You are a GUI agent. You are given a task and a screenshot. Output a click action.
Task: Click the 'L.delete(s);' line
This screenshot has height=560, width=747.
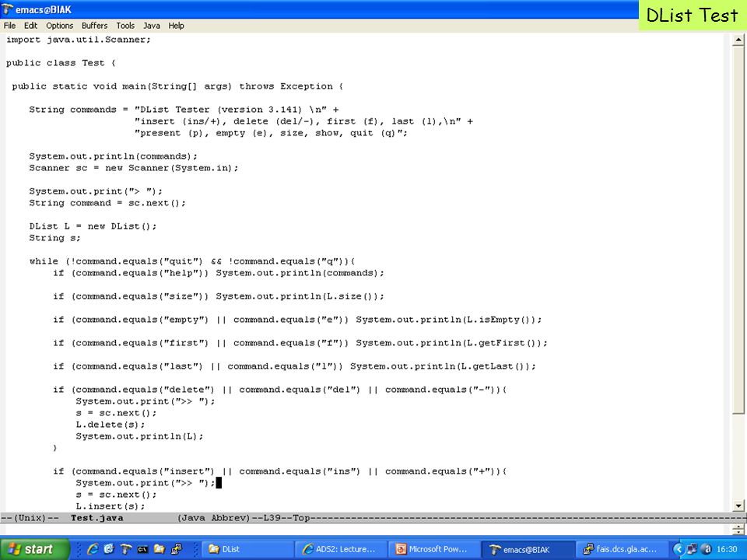coord(110,425)
